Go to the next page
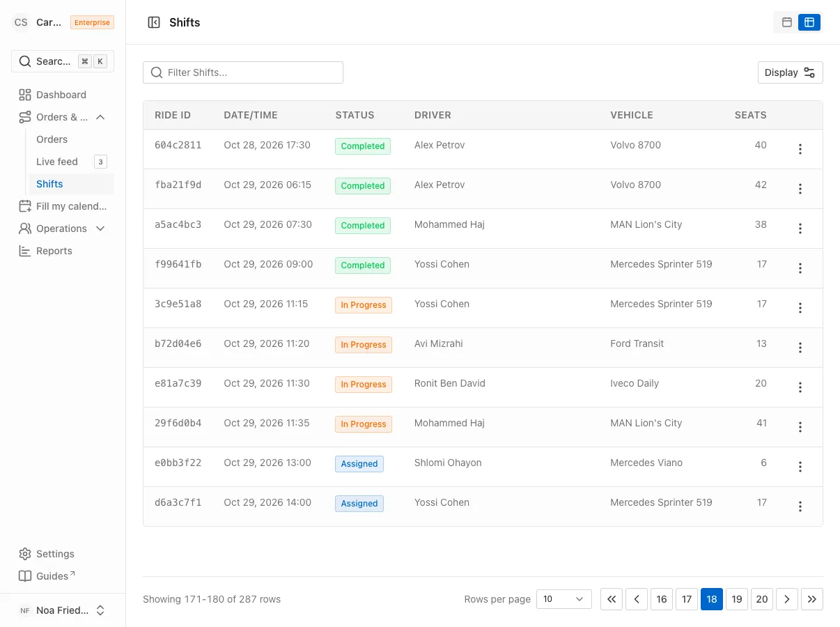Viewport: 840px width, 627px height. tap(787, 599)
